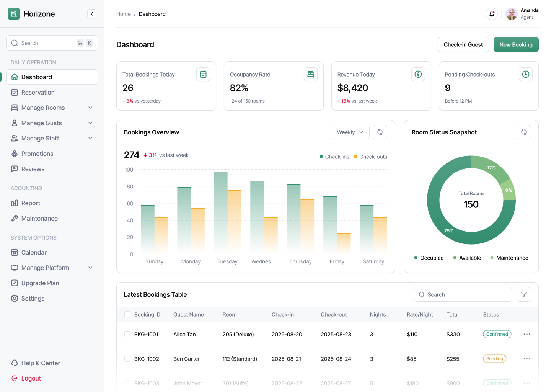Refresh the Room Status Snapshot panel
Screen dimensions: 551x392
click(x=523, y=132)
